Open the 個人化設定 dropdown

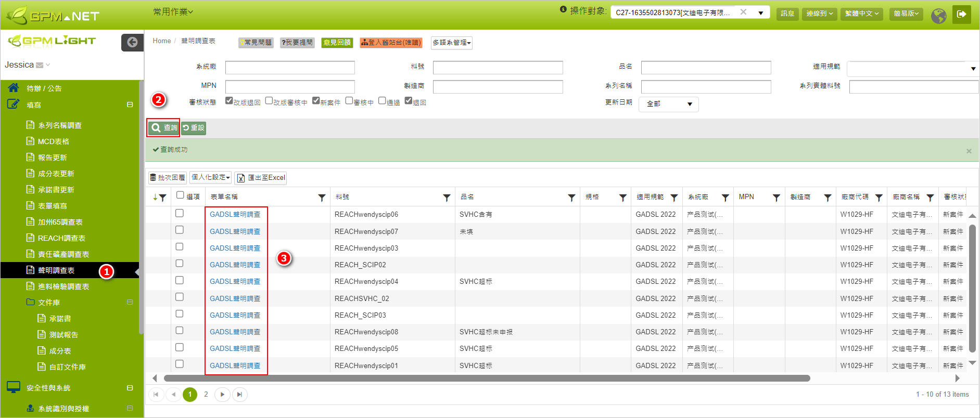coord(210,177)
